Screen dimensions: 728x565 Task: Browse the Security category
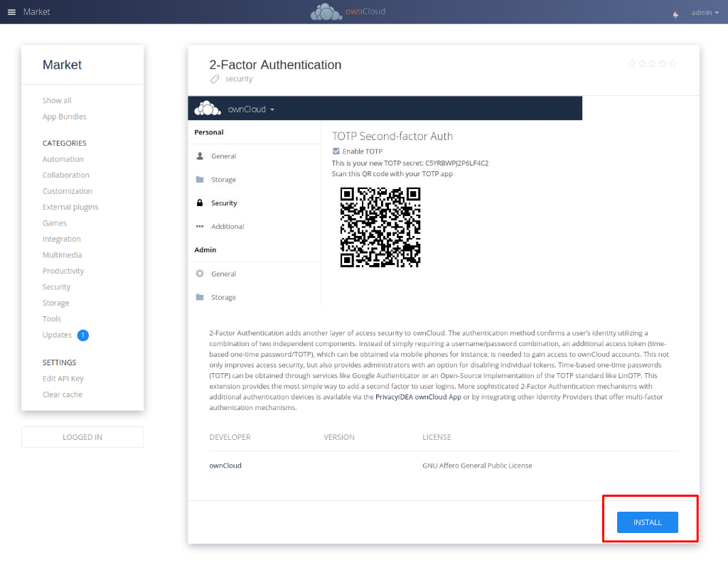pyautogui.click(x=56, y=287)
